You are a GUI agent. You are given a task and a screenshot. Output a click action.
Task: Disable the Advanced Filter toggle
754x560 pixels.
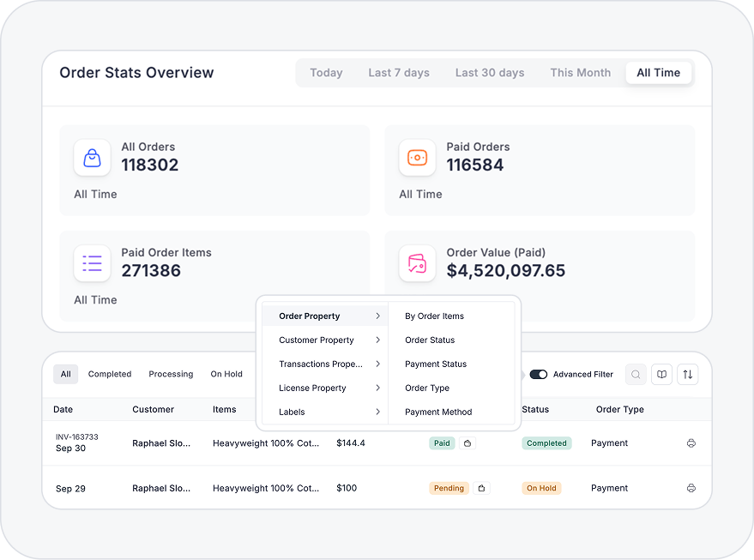539,375
